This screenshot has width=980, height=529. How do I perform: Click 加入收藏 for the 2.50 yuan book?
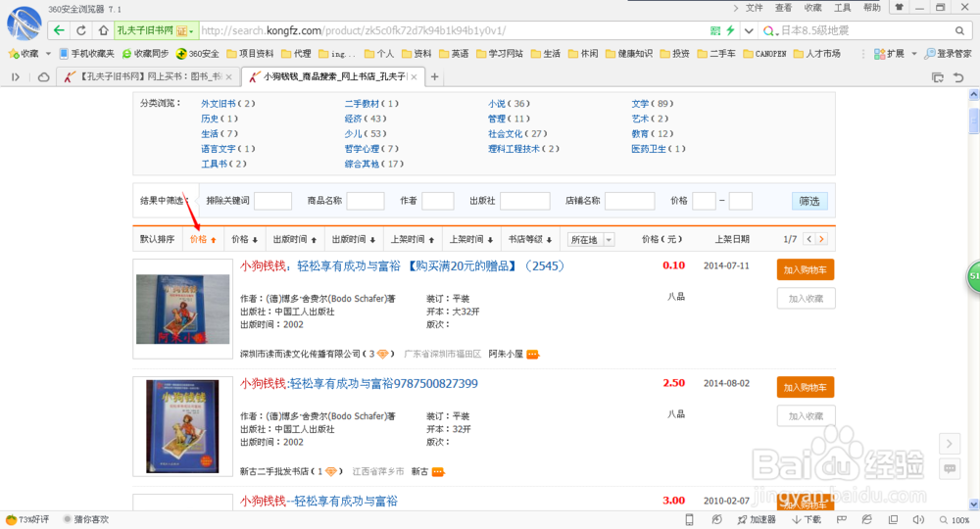[805, 416]
